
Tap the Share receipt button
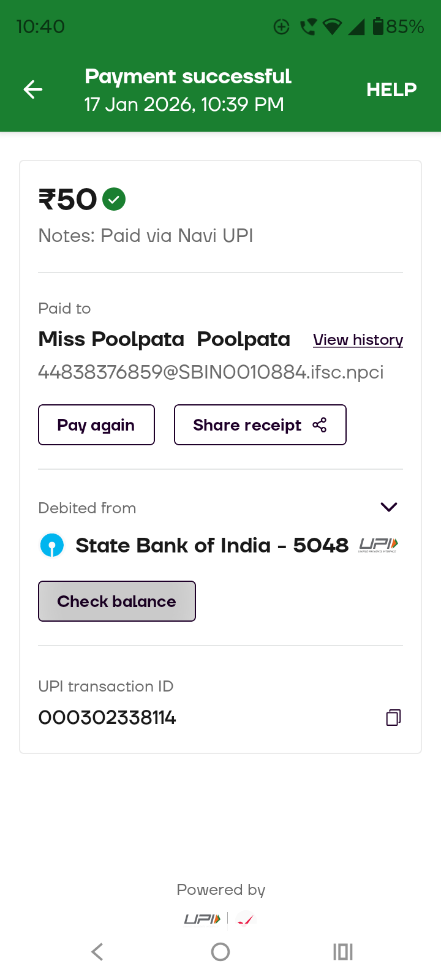point(260,425)
